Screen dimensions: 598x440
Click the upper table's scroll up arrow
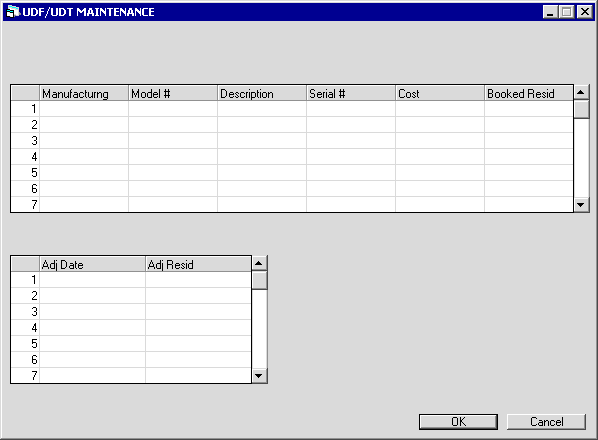(581, 92)
